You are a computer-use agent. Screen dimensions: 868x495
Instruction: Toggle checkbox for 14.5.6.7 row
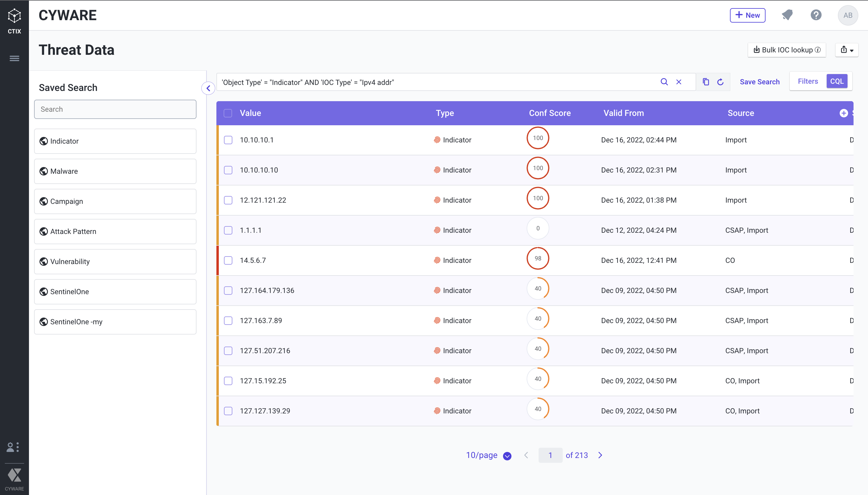point(228,260)
